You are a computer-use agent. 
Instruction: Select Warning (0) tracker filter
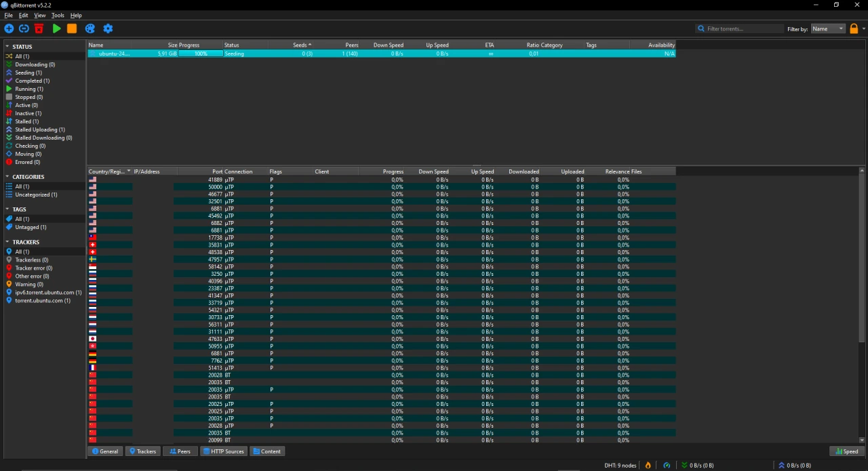coord(29,284)
